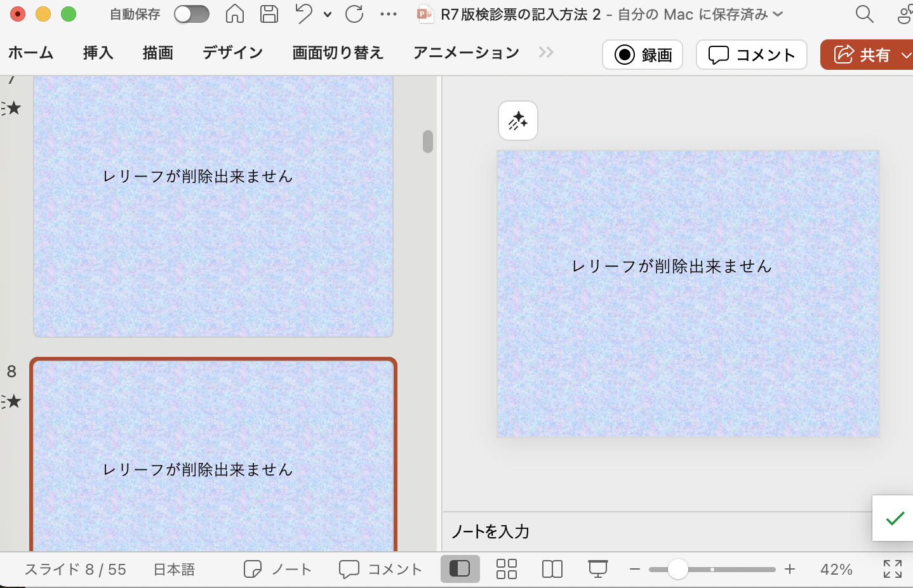Redo the last action
The image size is (913, 588).
click(354, 14)
